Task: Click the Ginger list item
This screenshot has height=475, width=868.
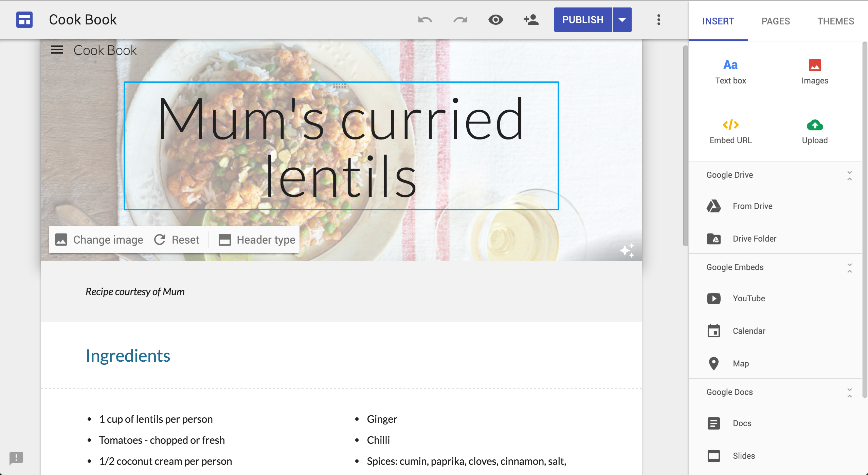Action: [x=382, y=419]
